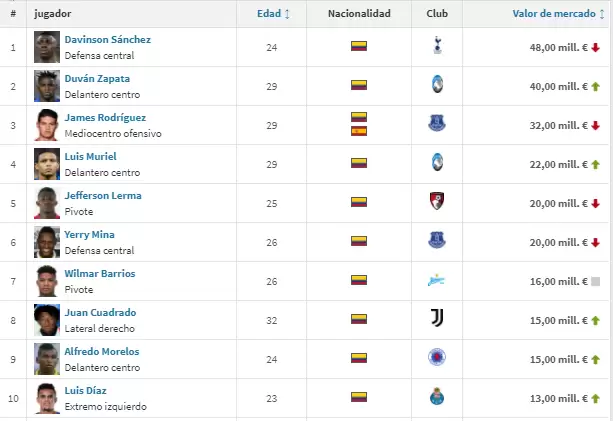This screenshot has width=613, height=421.
Task: Sort by Valor de mercado column
Action: click(x=555, y=14)
